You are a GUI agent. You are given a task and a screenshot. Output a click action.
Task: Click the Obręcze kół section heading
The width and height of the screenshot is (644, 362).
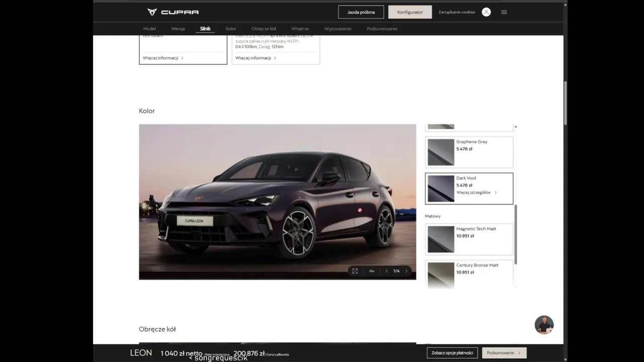pyautogui.click(x=157, y=329)
